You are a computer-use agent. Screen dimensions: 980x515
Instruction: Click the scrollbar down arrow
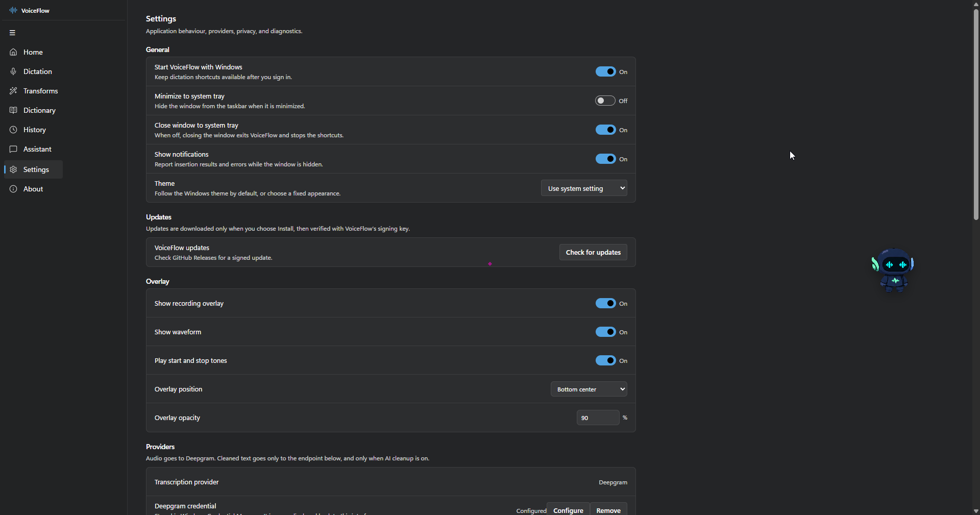[976, 511]
